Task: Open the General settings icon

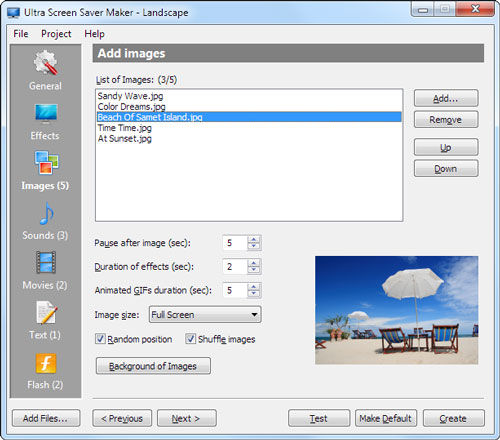Action: tap(46, 63)
